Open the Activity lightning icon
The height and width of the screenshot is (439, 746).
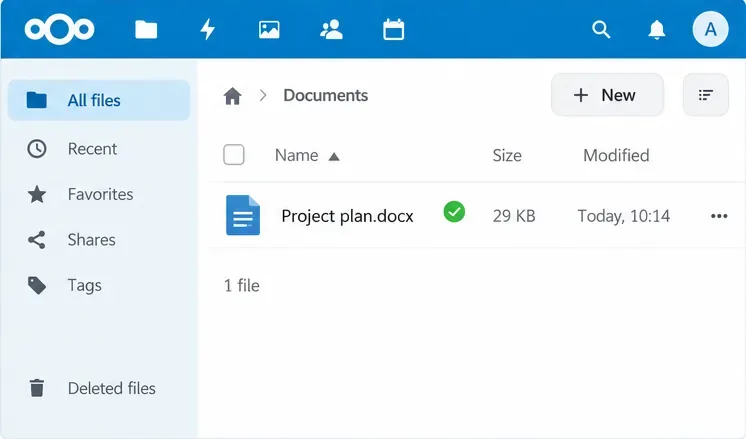click(x=207, y=29)
